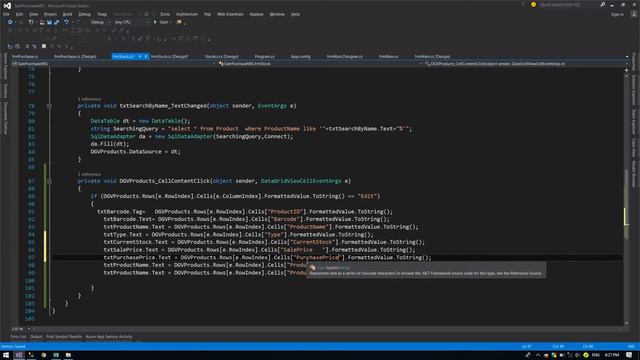The image size is (640, 360).
Task: Open the Debug menu
Action: (84, 14)
